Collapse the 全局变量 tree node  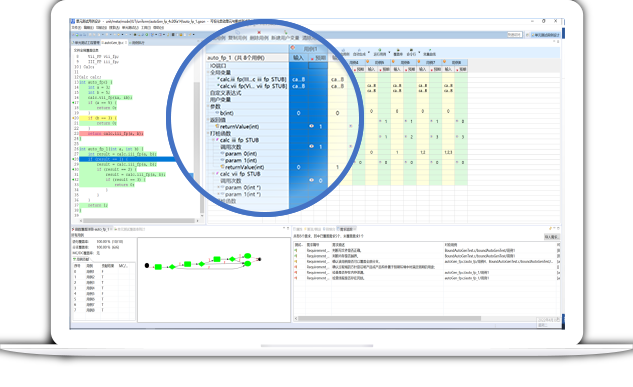[x=208, y=73]
